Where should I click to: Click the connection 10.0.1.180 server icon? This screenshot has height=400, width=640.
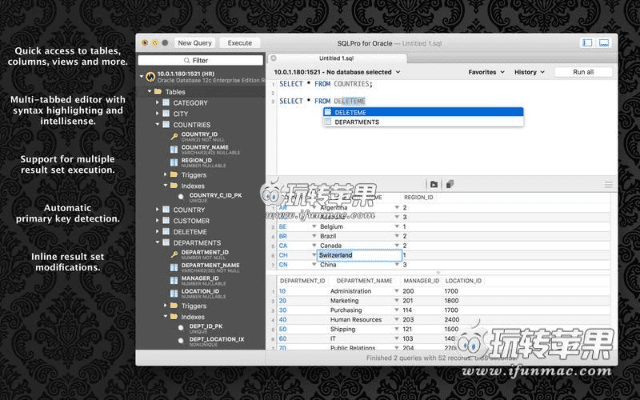[x=147, y=76]
